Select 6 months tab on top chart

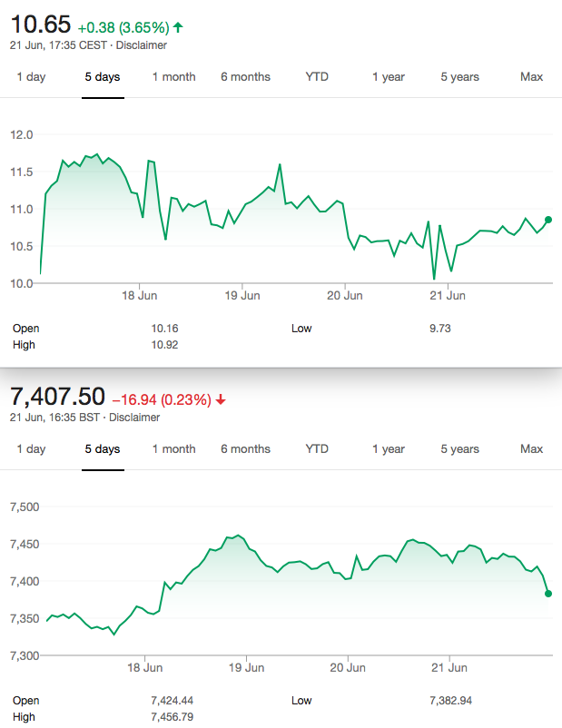coord(245,76)
